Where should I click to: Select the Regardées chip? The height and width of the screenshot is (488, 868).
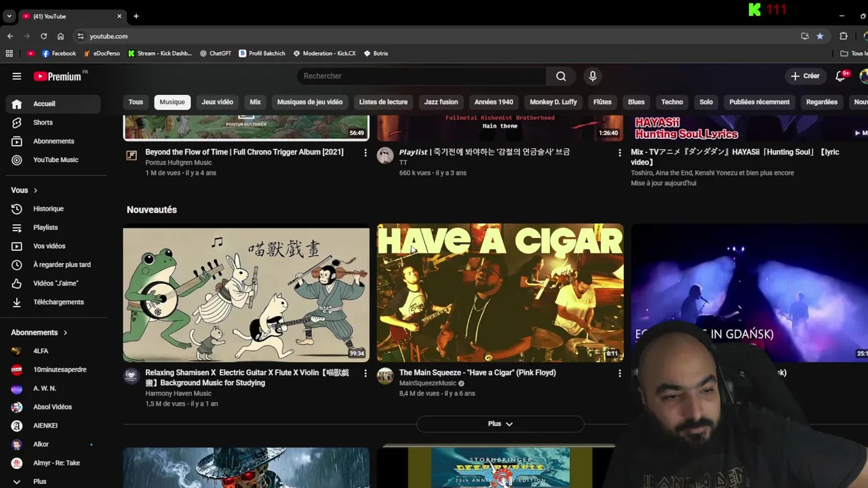(x=822, y=102)
